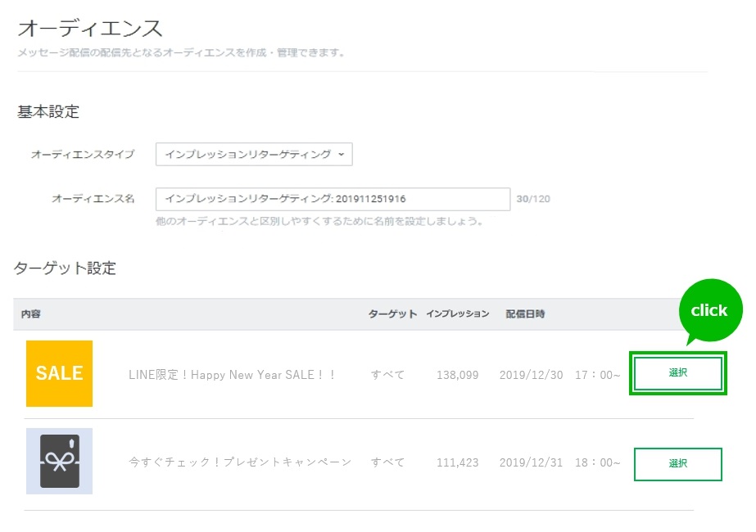Click the 138,099 impression count

pyautogui.click(x=457, y=375)
